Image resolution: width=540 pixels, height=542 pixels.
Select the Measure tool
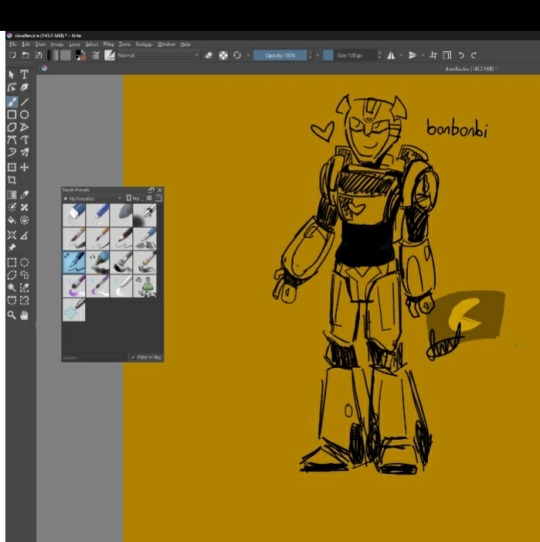[24, 235]
